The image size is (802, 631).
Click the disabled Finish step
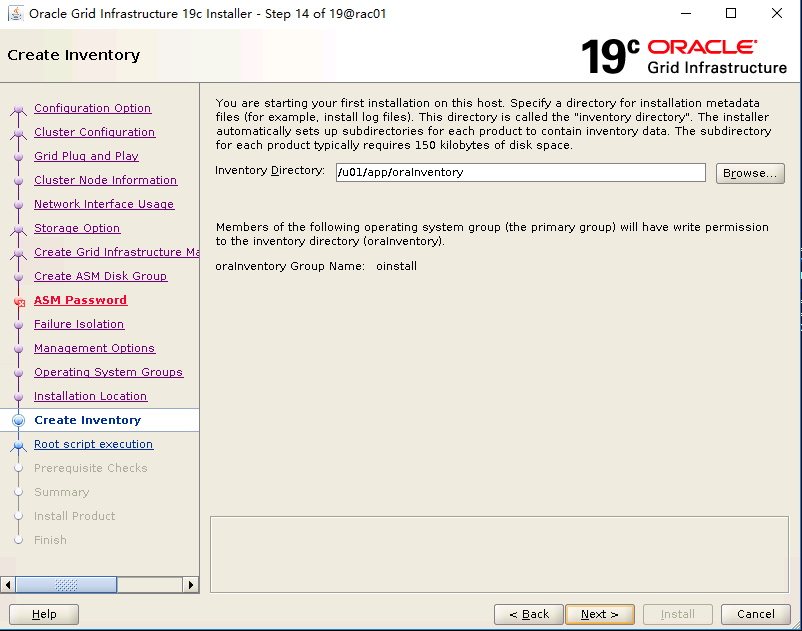click(x=50, y=540)
